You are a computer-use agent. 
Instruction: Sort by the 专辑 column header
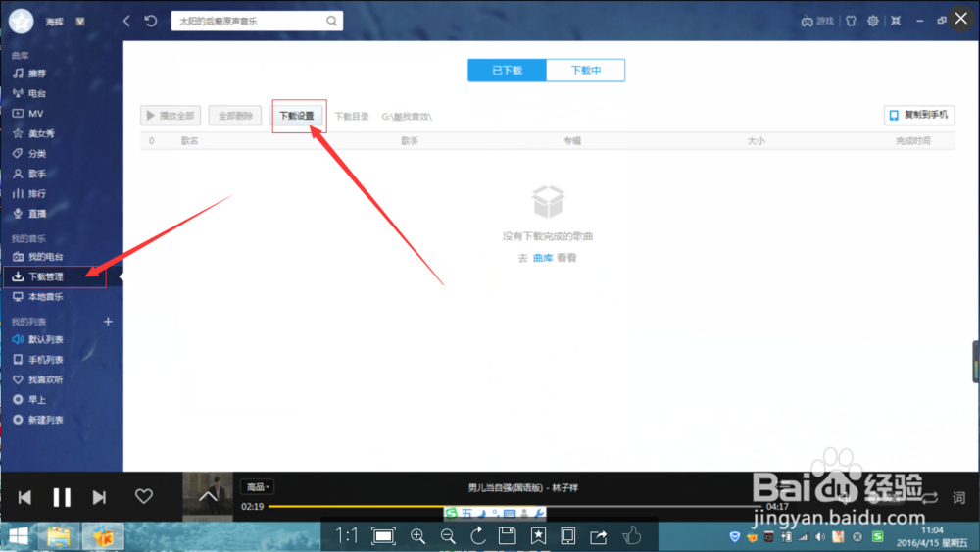point(572,140)
